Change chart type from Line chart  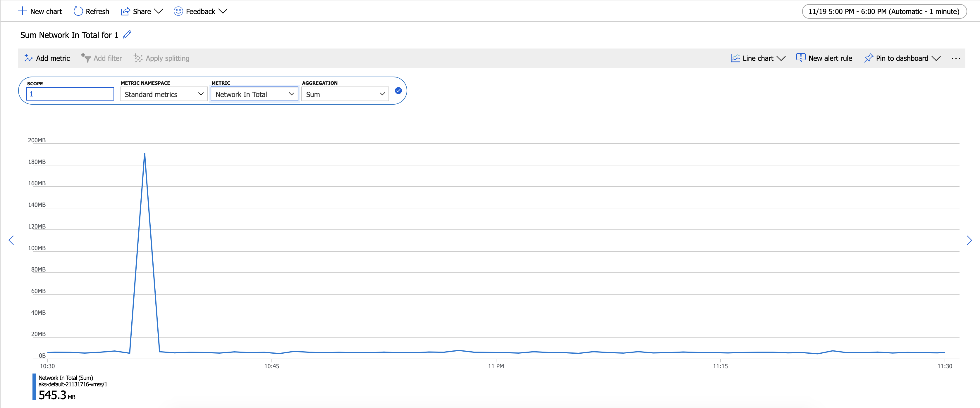(x=758, y=58)
